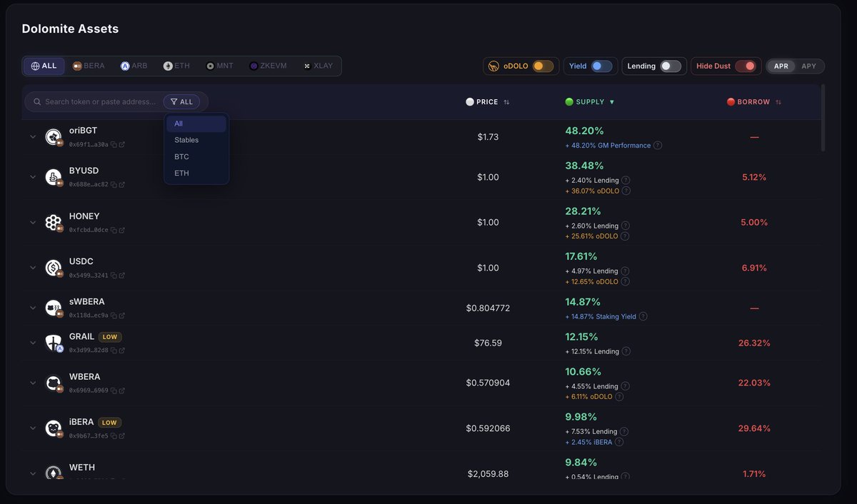Copy the GRAIL contract address
Viewport: 857px width, 504px height.
pos(114,350)
